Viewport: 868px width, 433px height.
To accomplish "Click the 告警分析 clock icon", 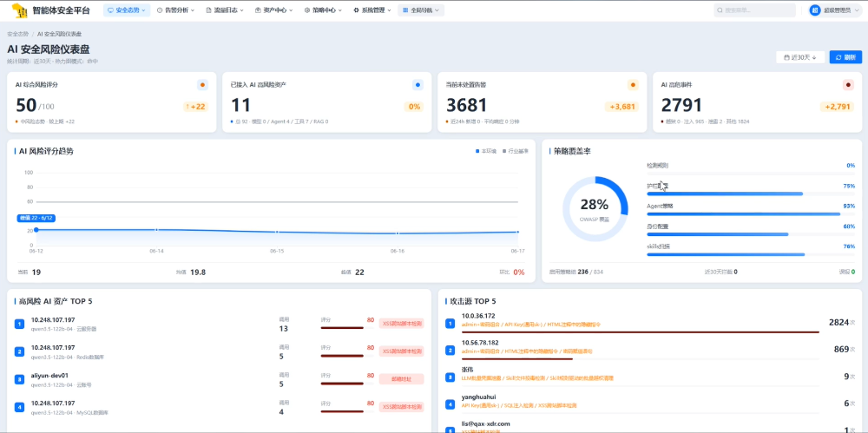I will (160, 10).
